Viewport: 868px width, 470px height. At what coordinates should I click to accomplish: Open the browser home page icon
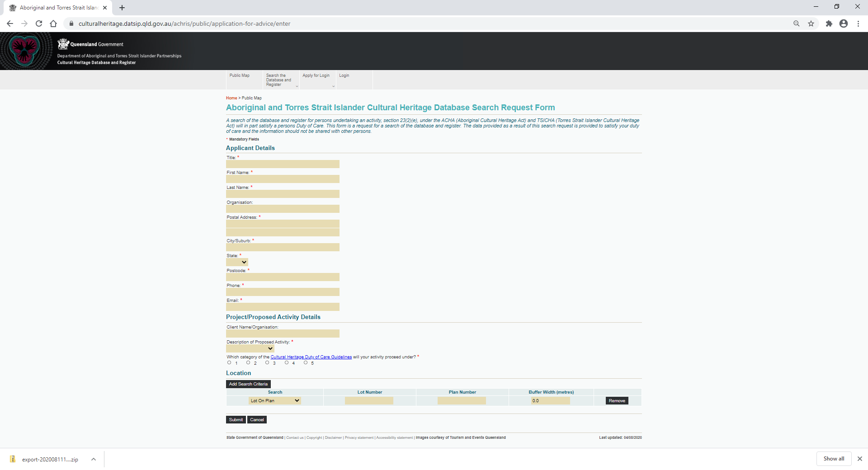coord(53,23)
